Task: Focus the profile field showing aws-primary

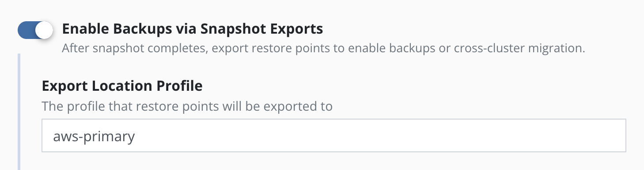Action: (334, 135)
